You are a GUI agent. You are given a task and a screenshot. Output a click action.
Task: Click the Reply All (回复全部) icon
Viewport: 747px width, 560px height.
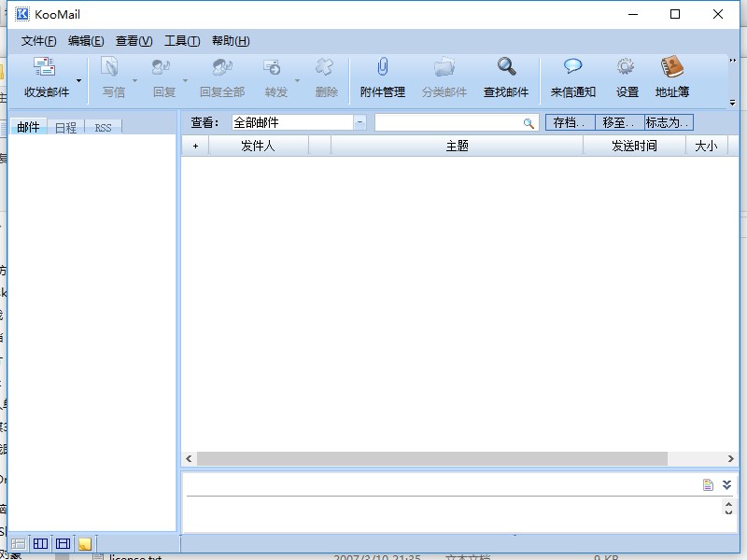(222, 67)
